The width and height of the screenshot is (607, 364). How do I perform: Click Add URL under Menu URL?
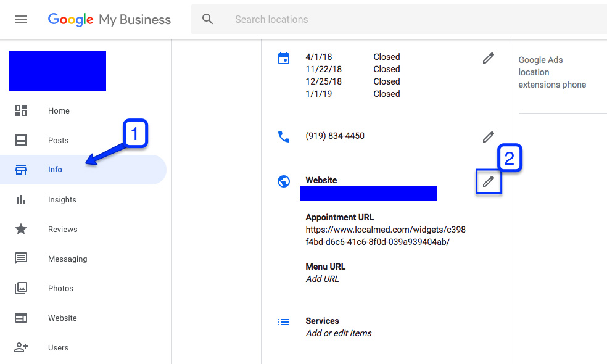[x=322, y=279]
